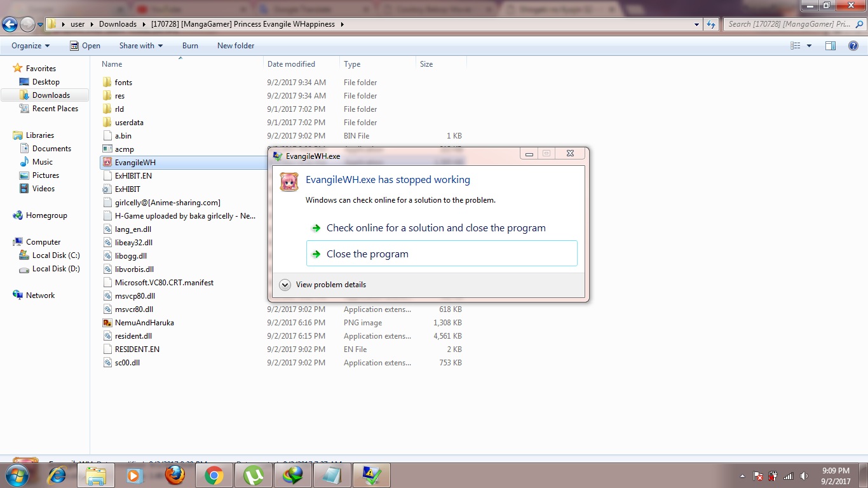Toggle the preview pane icon
Viewport: 868px width, 488px height.
[x=830, y=46]
